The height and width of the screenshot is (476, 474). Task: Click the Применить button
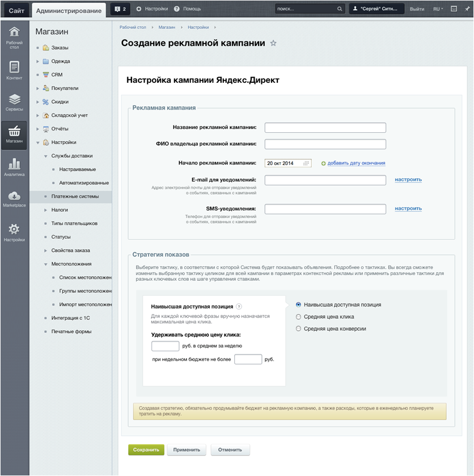pyautogui.click(x=187, y=449)
